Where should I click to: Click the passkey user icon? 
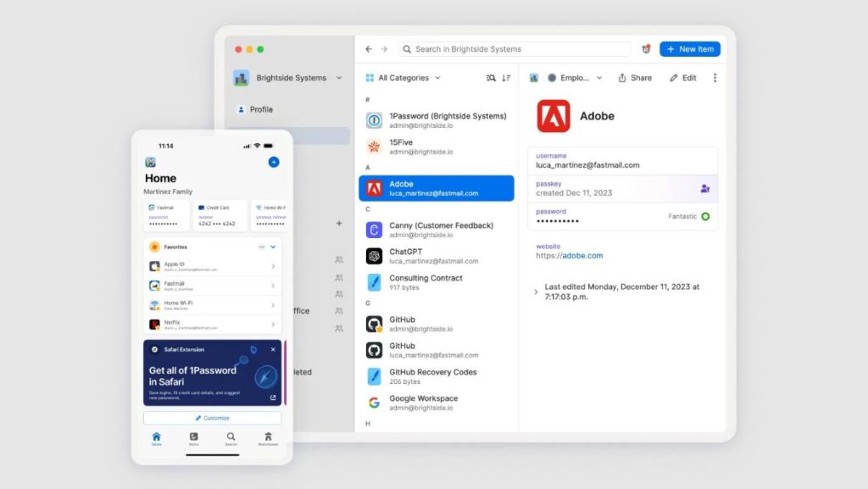pyautogui.click(x=704, y=189)
